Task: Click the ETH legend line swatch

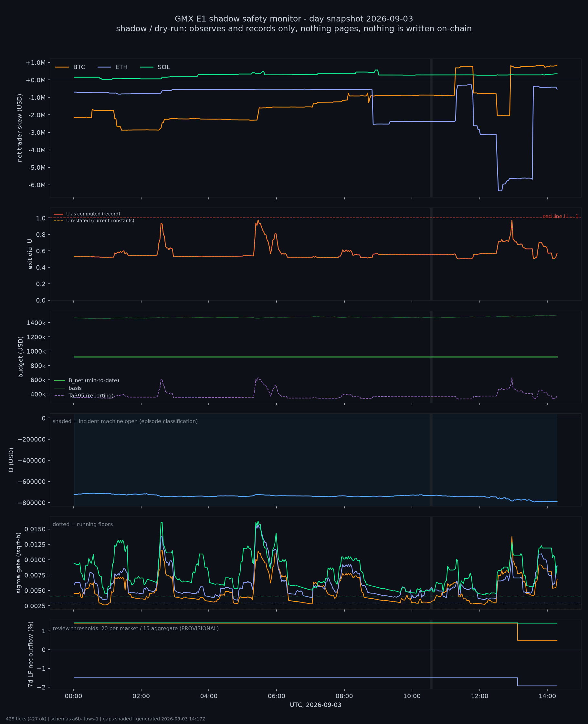Action: [x=104, y=67]
